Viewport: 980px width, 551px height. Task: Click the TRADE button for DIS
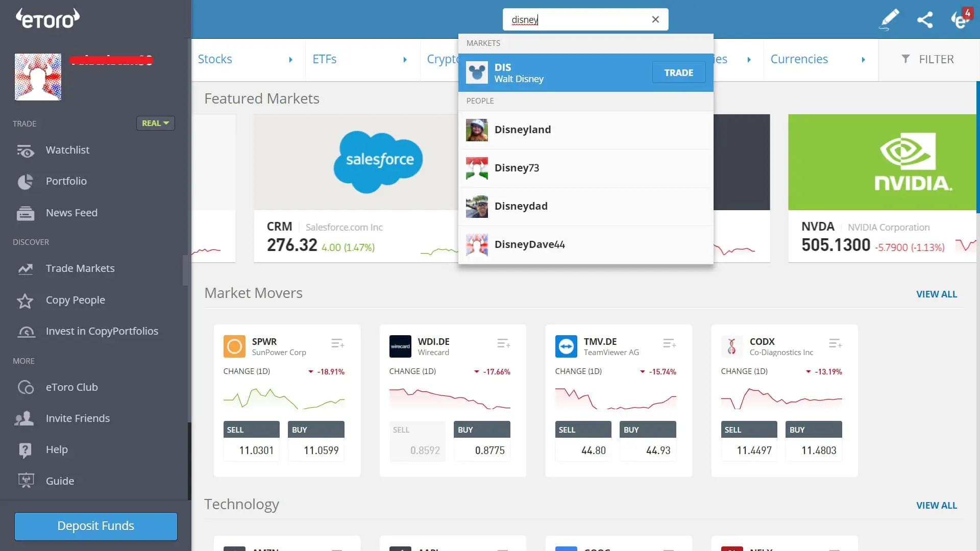[x=679, y=73]
